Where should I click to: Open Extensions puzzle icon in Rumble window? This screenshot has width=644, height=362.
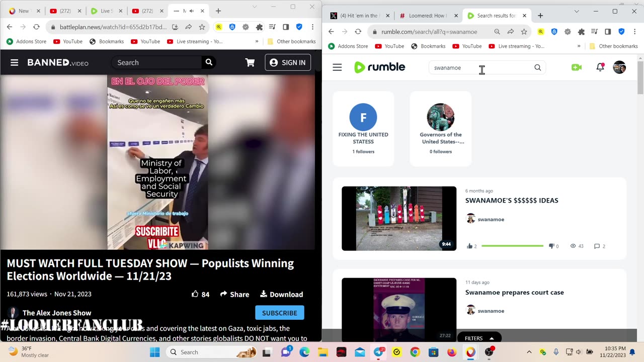click(581, 32)
